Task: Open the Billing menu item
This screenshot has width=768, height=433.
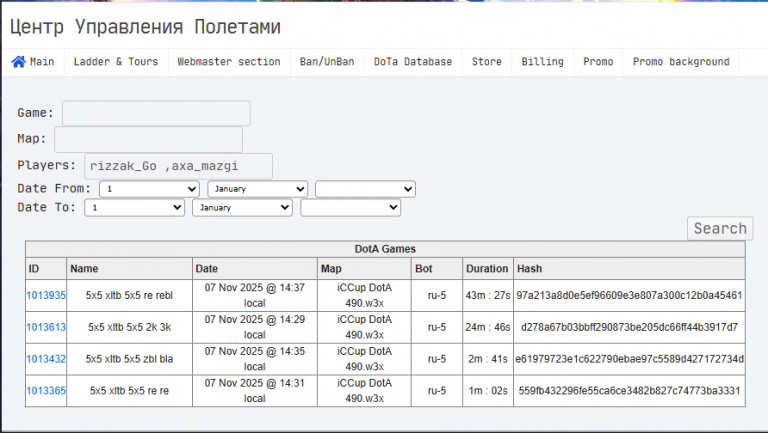Action: pos(542,62)
